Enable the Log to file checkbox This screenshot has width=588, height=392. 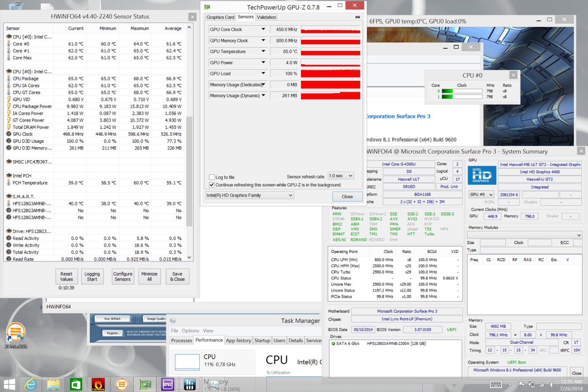212,177
